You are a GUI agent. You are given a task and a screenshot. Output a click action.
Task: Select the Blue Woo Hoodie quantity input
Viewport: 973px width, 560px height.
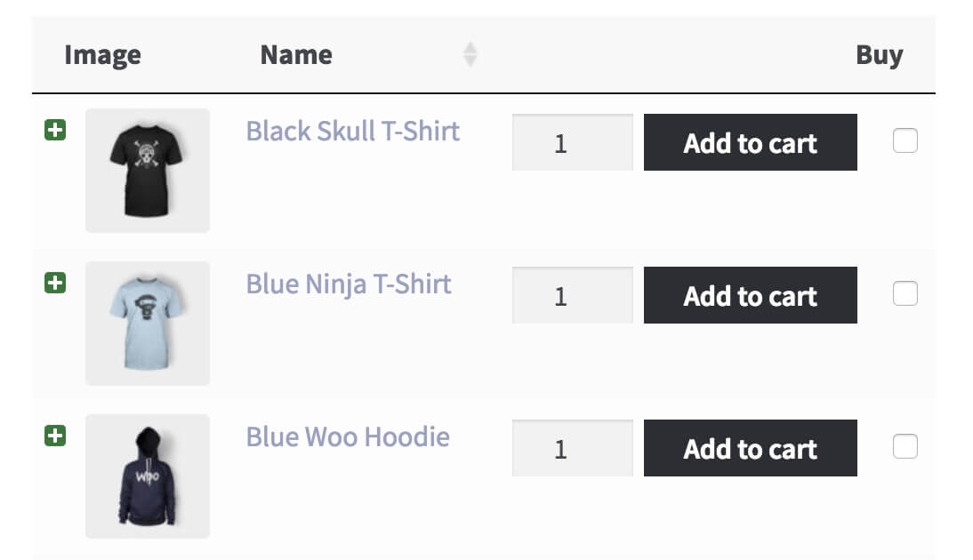point(572,448)
